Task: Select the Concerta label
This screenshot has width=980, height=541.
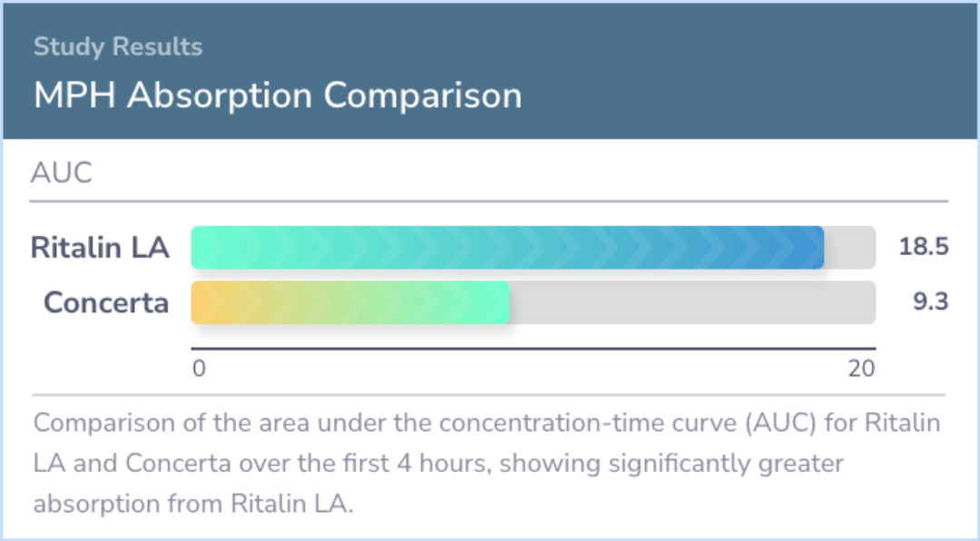Action: pos(106,302)
